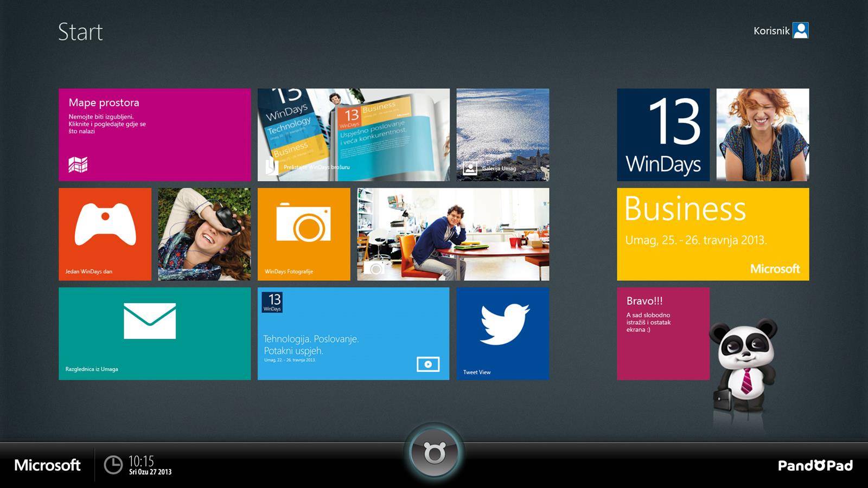Viewport: 868px width, 488px height.
Task: Click the Korisnik user avatar icon
Action: pos(801,30)
